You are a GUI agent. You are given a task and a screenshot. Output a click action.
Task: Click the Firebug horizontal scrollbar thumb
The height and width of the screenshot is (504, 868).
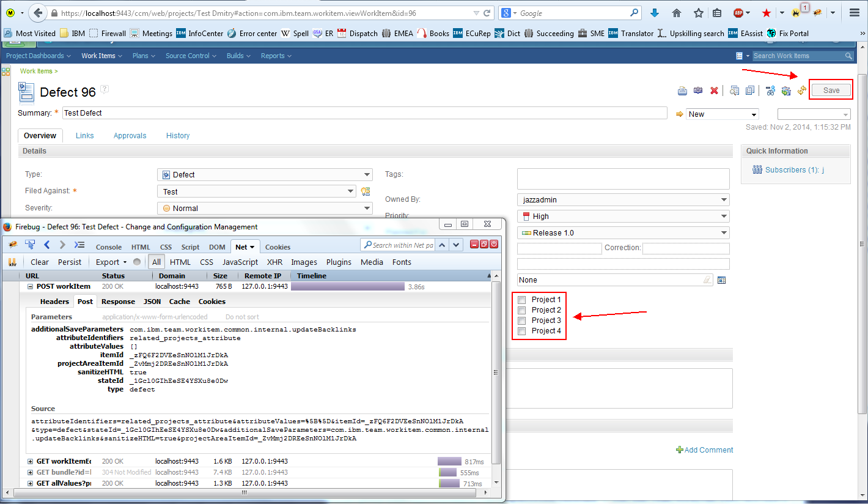246,492
